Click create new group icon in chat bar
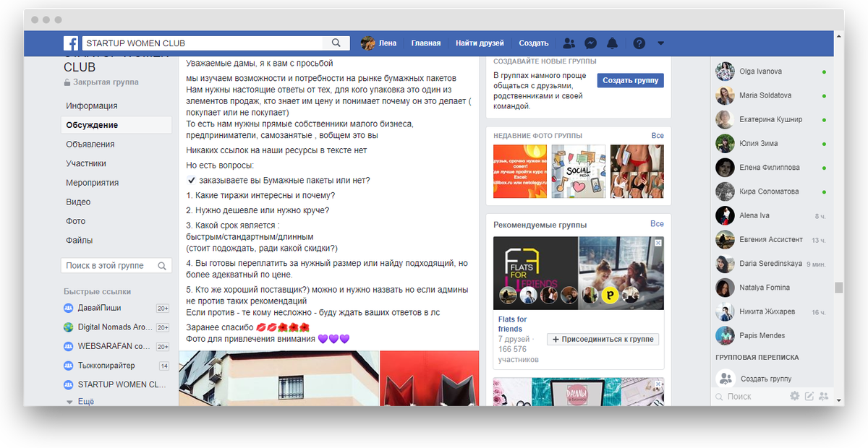 (x=823, y=396)
